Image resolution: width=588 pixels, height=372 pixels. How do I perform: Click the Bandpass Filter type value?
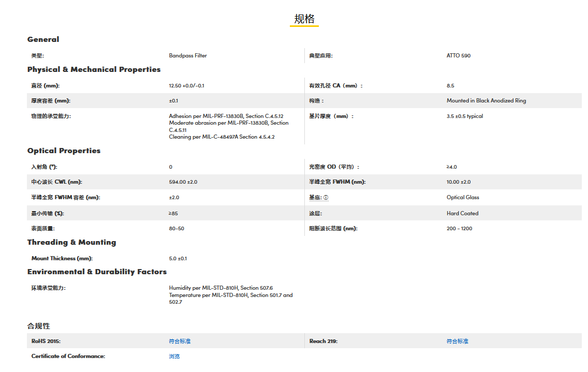coord(188,55)
